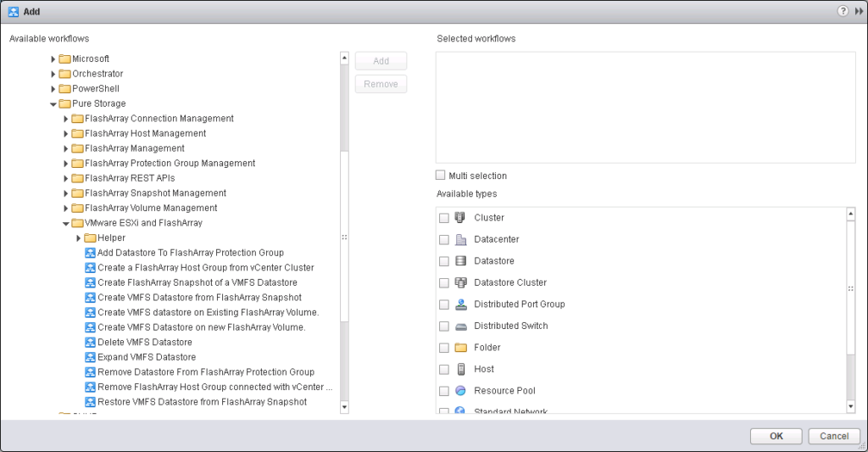Screen dimensions: 868x452
Task: Check the Folder type checkbox
Action: (444, 348)
